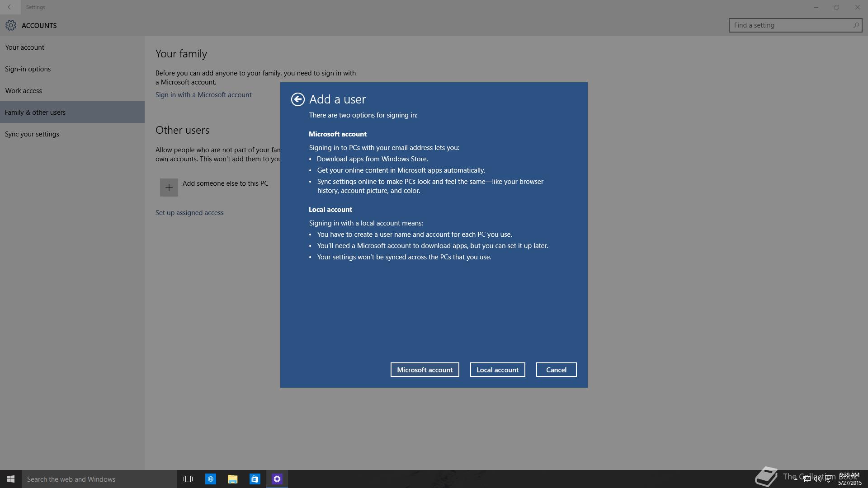This screenshot has height=488, width=868.
Task: Restore down the Settings window
Action: click(x=837, y=7)
